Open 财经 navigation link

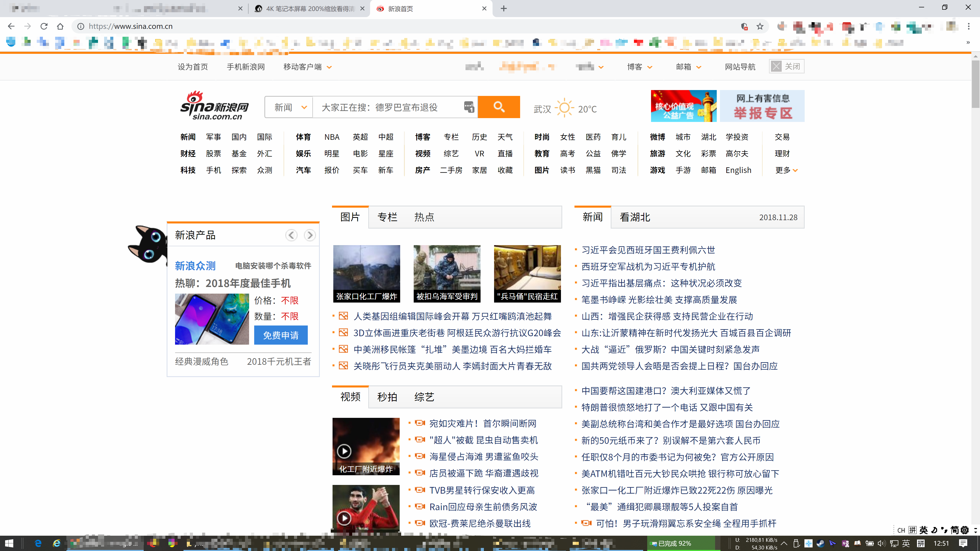pos(188,154)
